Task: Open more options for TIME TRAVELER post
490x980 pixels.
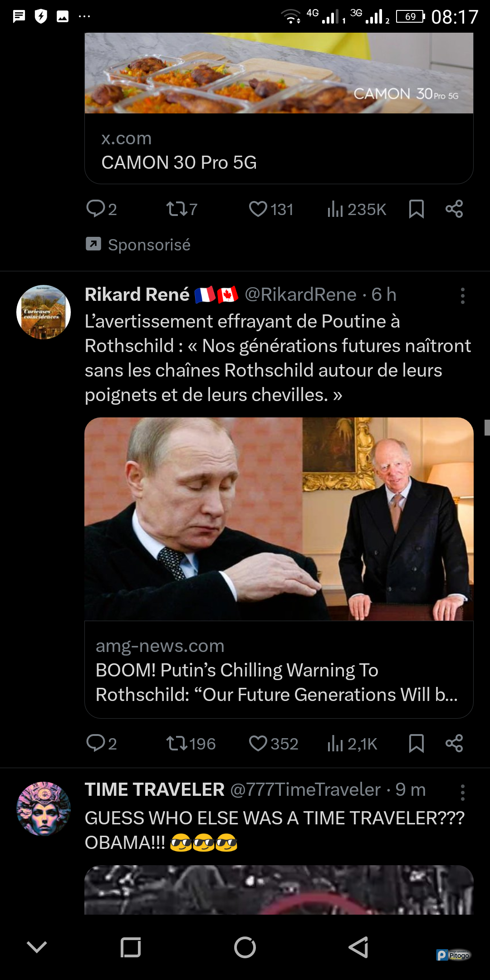Action: click(462, 793)
